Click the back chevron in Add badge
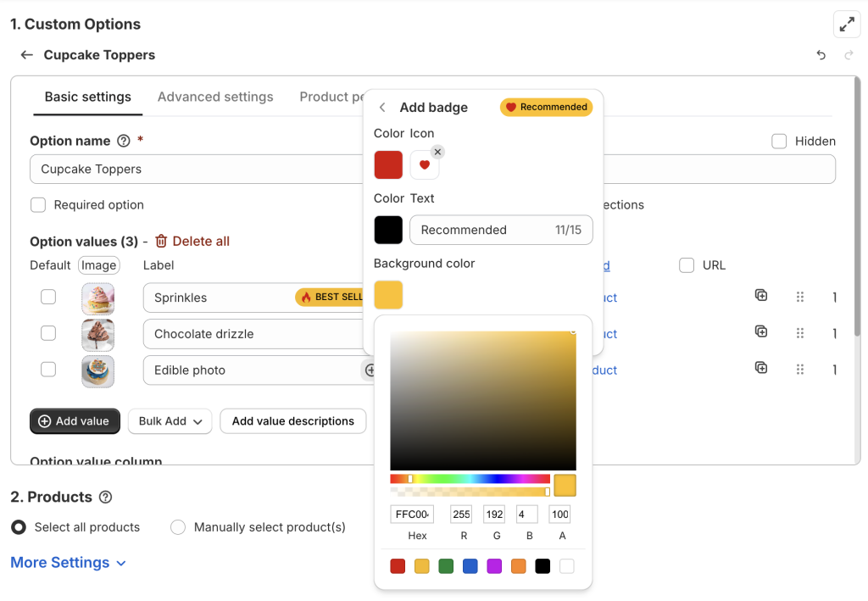Image resolution: width=868 pixels, height=601 pixels. click(x=383, y=108)
